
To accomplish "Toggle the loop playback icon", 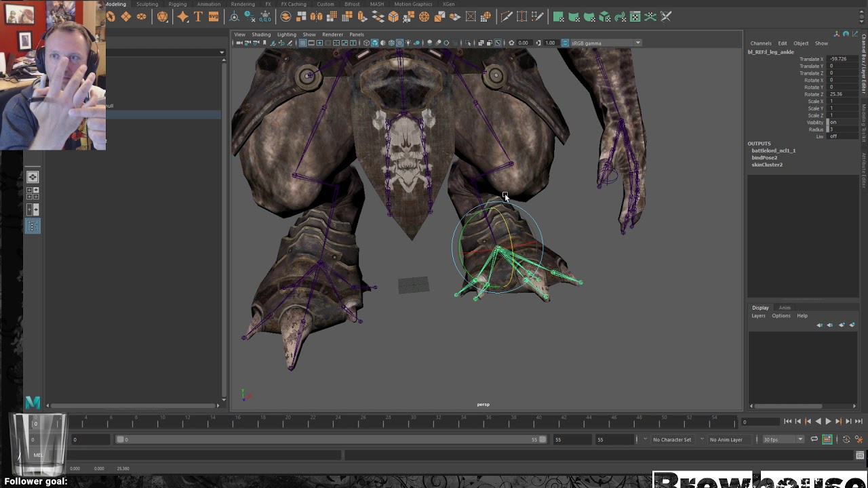I will [814, 439].
